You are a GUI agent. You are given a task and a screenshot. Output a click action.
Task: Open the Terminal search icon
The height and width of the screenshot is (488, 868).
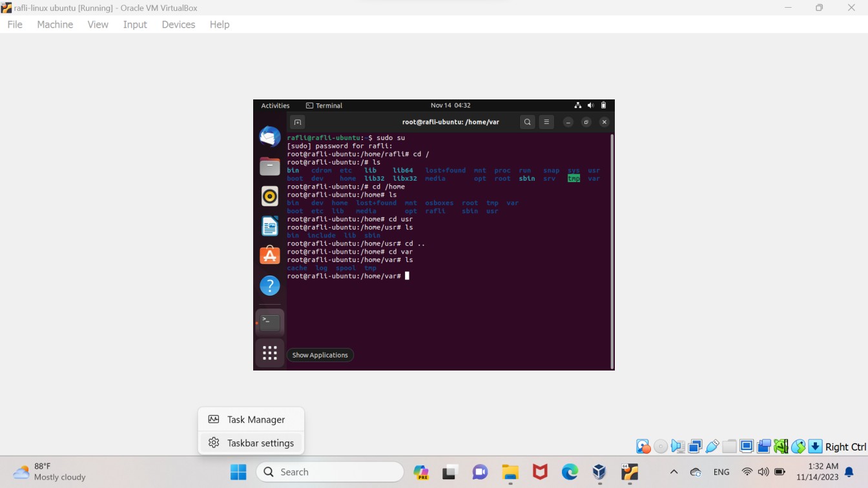pyautogui.click(x=528, y=122)
